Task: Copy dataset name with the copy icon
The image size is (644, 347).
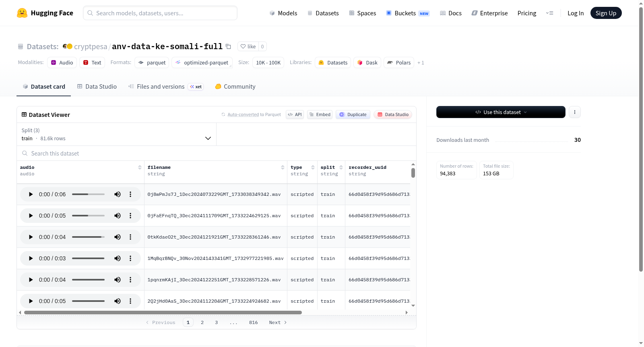Action: (228, 46)
